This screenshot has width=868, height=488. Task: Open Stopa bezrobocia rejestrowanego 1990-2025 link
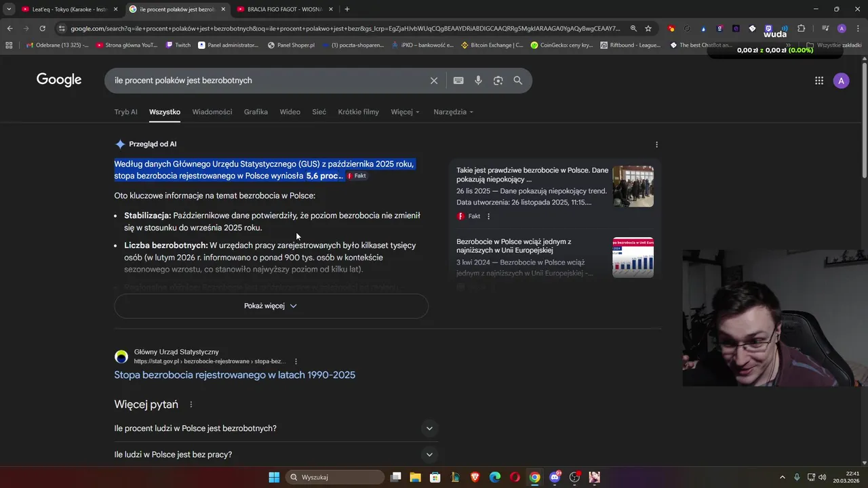[x=235, y=375]
